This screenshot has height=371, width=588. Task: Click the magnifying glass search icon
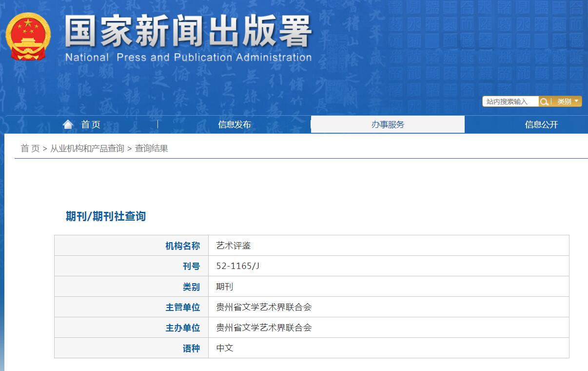coord(544,101)
